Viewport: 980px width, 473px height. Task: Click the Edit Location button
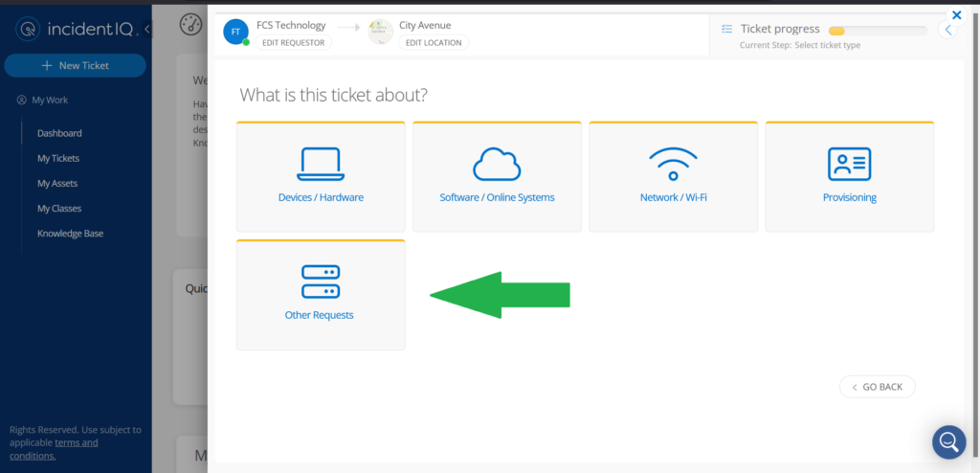tap(434, 42)
